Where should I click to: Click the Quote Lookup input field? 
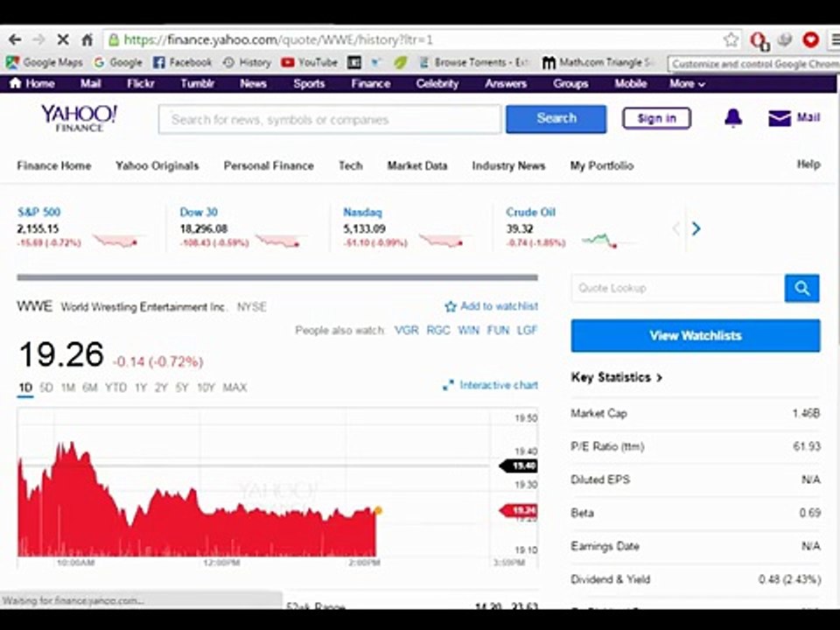[677, 288]
